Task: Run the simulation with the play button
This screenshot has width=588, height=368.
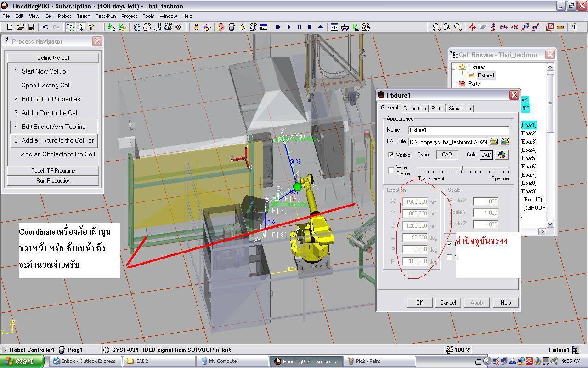Action: [288, 27]
